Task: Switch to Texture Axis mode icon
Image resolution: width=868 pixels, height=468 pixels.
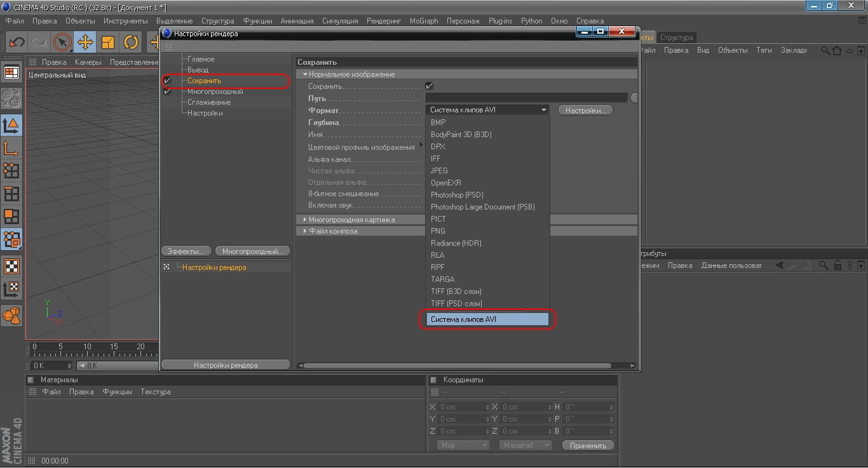Action: [x=11, y=290]
